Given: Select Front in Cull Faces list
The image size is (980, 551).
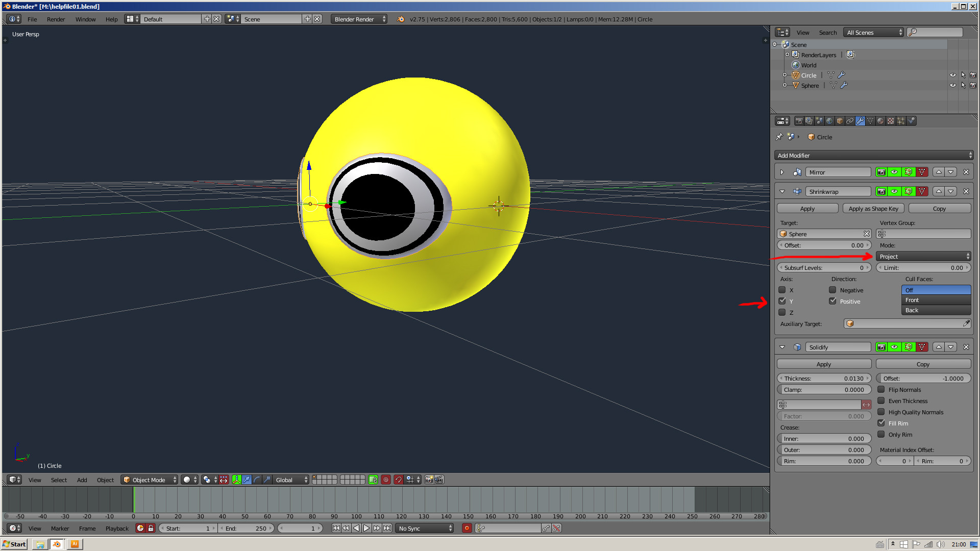Looking at the screenshot, I should click(x=936, y=300).
